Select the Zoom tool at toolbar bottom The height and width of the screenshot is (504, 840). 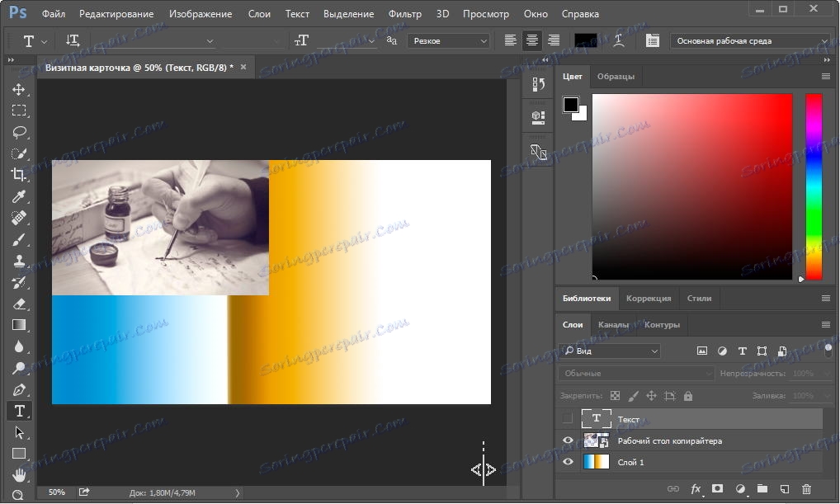[19, 496]
